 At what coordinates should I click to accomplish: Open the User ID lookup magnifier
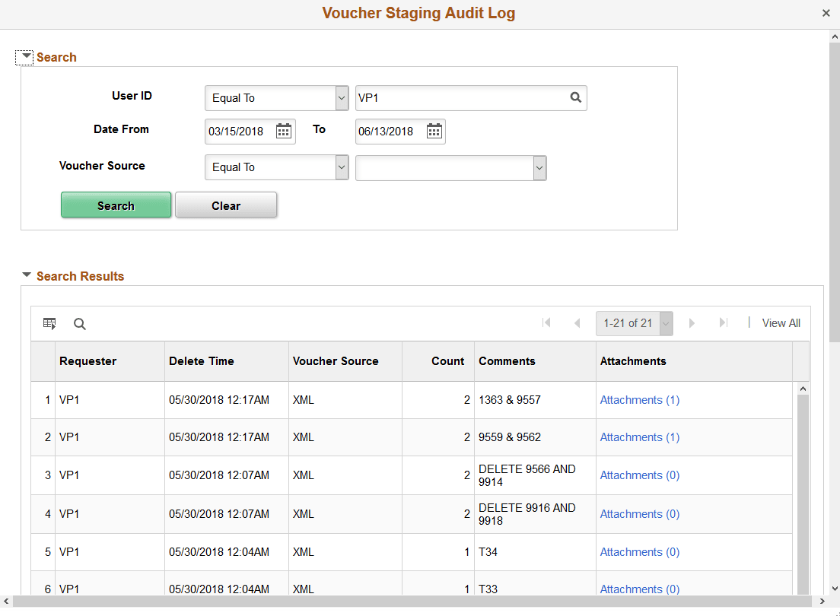(x=575, y=98)
